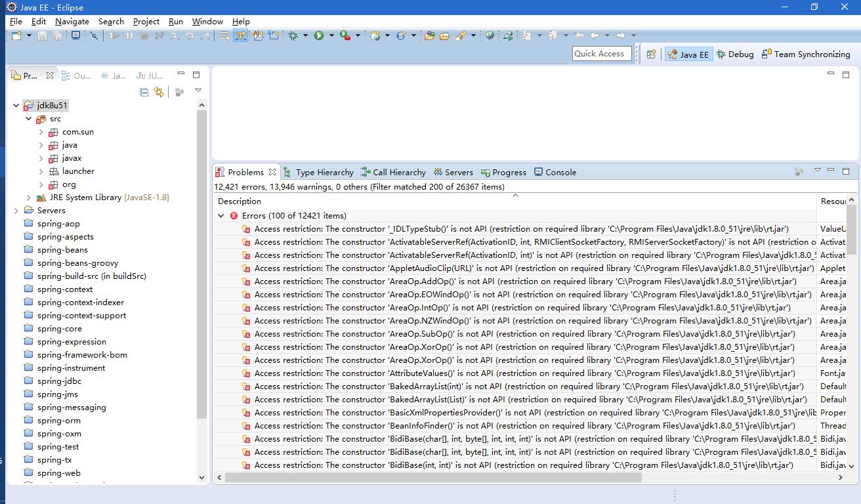Click the Suspend debug icon
This screenshot has height=504, width=861.
tap(129, 35)
